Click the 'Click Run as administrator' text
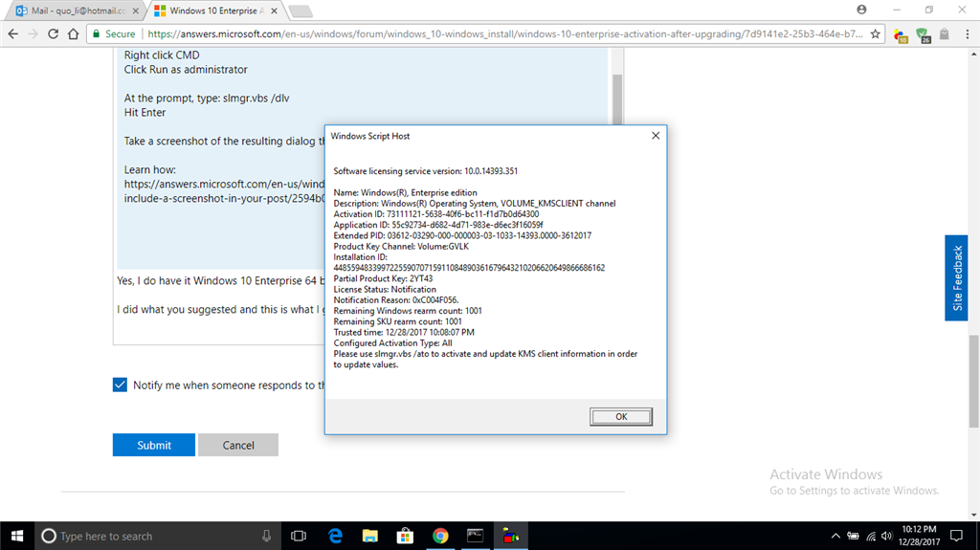The image size is (980, 550). (x=186, y=70)
